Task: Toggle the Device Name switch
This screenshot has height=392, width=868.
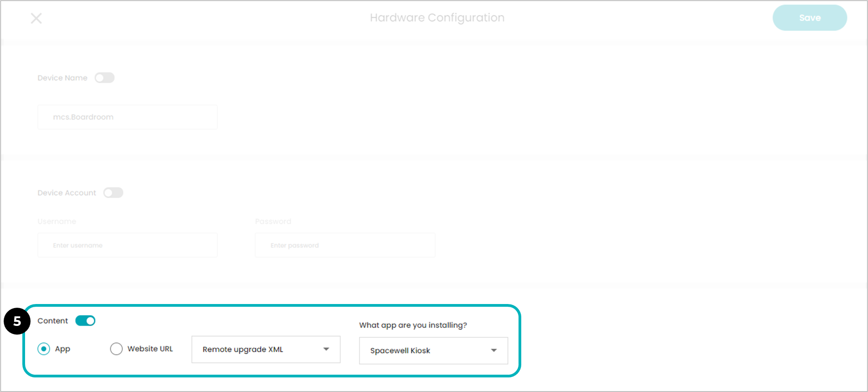Action: tap(105, 78)
